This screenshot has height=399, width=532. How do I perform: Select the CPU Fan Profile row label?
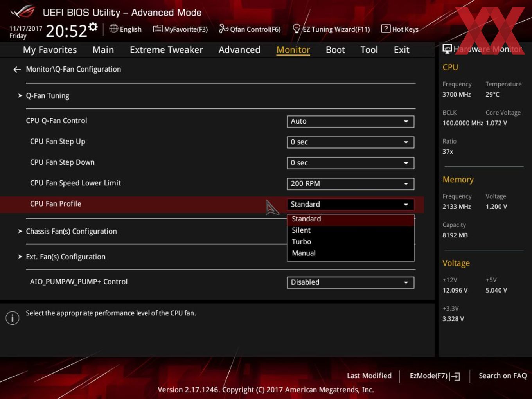[x=56, y=204]
